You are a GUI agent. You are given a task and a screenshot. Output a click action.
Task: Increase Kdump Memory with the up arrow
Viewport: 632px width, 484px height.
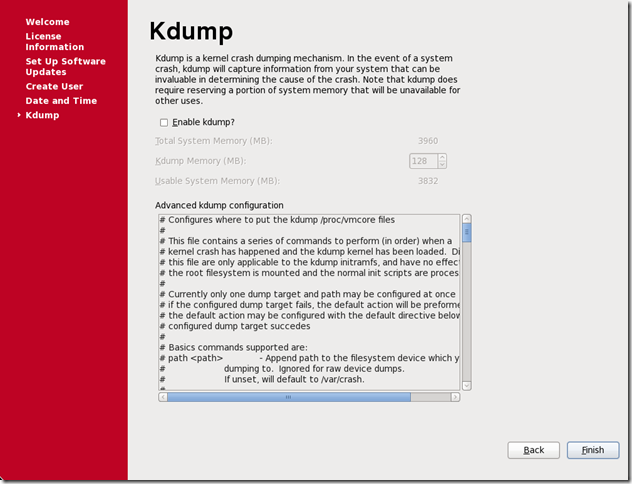[x=442, y=158]
